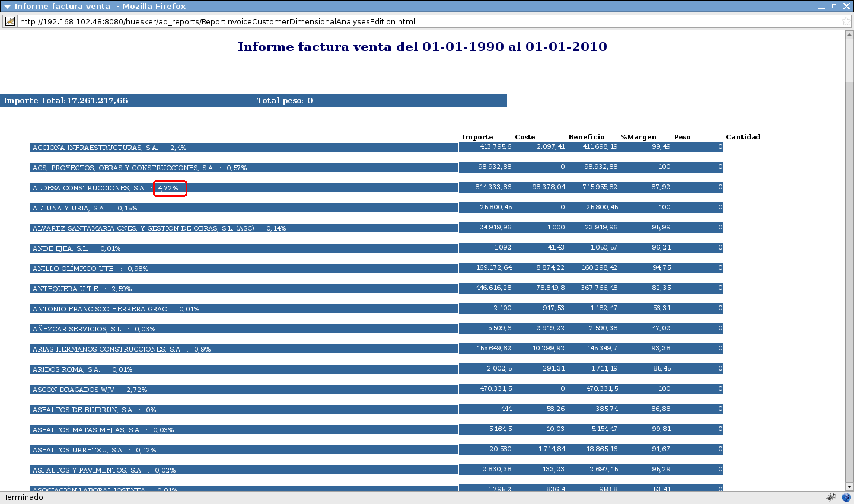Click ANTEQUERA's coste value 78.849,8

550,288
